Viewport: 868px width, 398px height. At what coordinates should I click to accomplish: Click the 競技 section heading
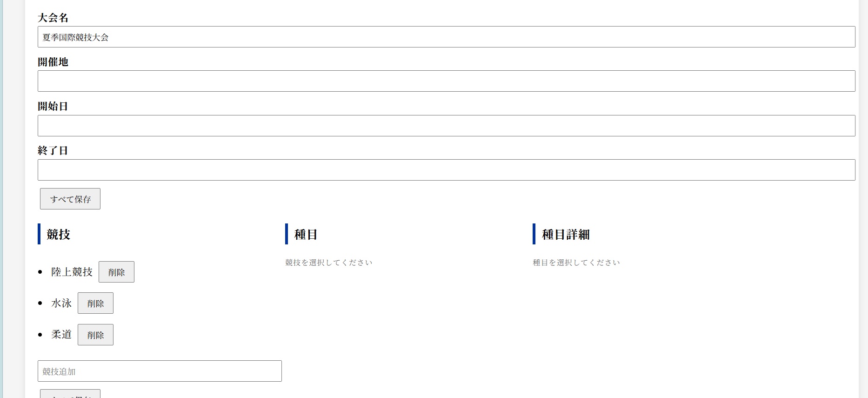click(58, 234)
